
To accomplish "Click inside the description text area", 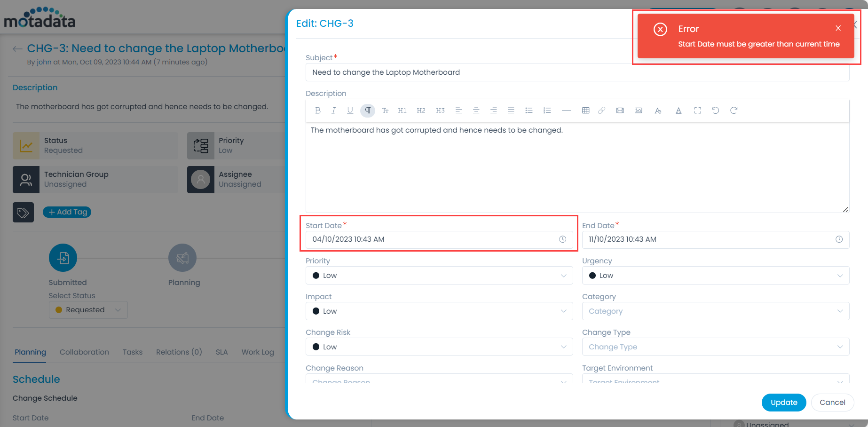I will pos(577,168).
